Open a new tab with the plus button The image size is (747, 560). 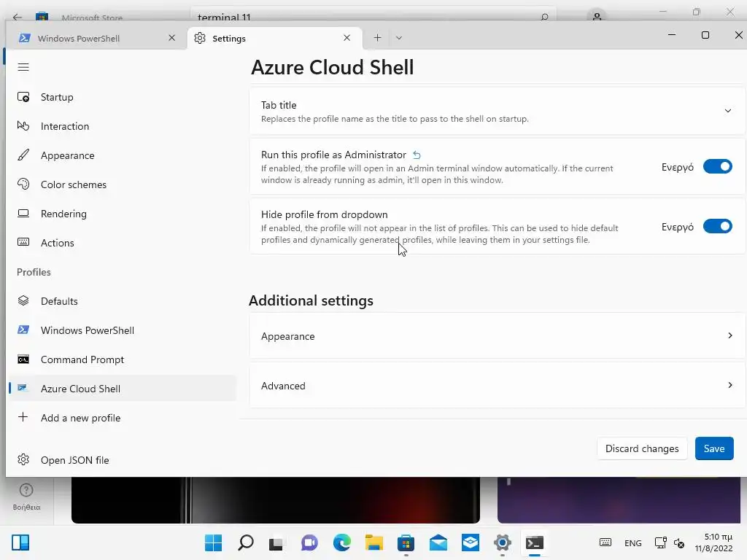click(377, 38)
